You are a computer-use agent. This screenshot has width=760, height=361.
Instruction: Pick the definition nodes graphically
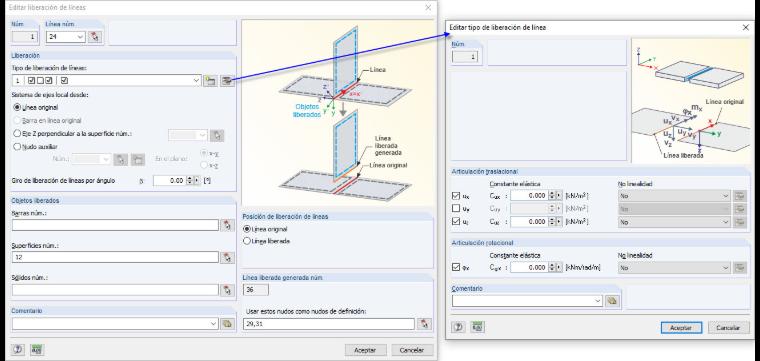click(425, 324)
